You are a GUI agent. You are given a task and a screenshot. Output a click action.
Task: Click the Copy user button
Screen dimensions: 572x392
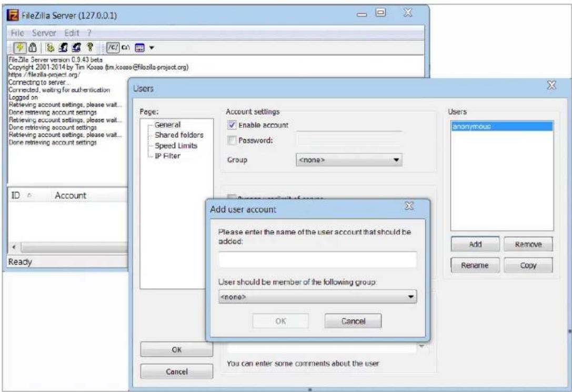point(528,265)
